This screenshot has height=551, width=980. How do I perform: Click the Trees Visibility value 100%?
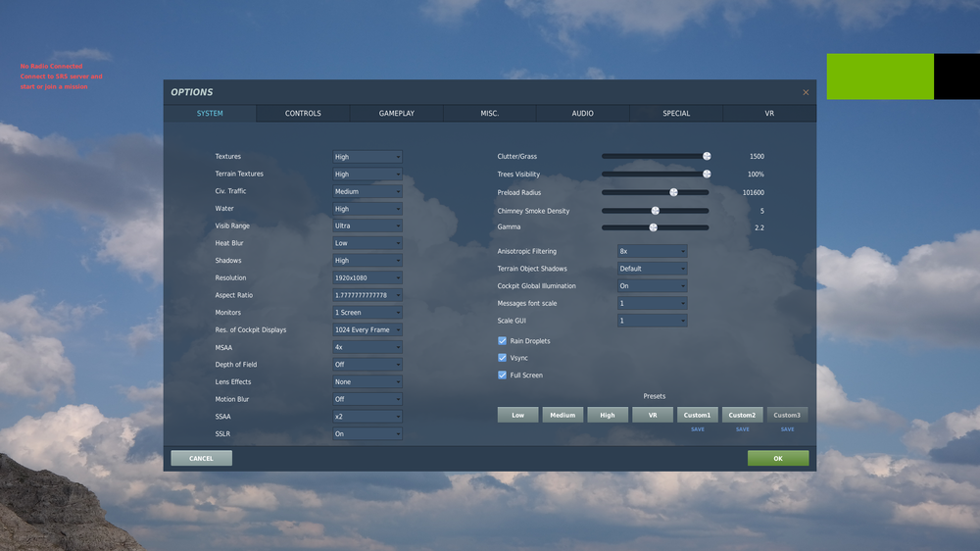point(756,175)
